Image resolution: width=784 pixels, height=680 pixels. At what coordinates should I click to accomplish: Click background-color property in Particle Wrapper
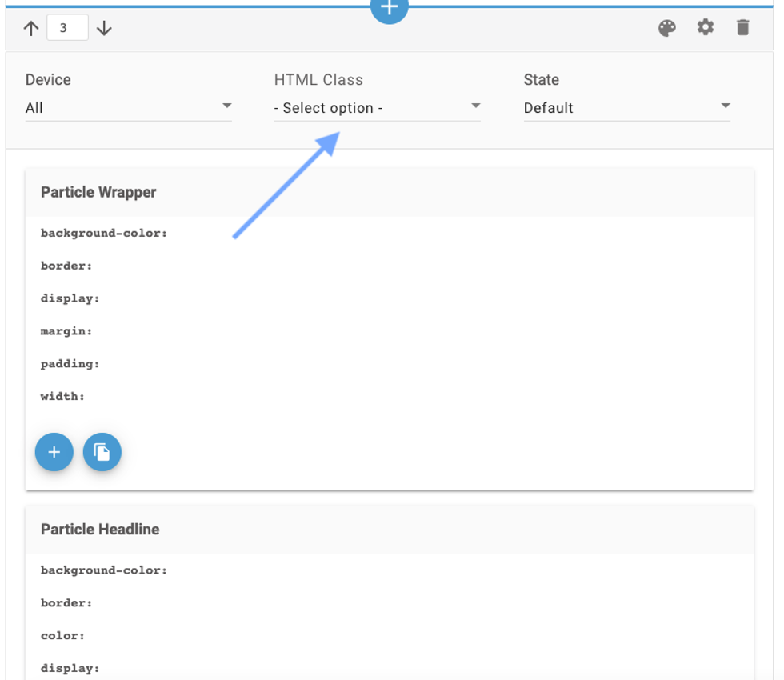104,234
